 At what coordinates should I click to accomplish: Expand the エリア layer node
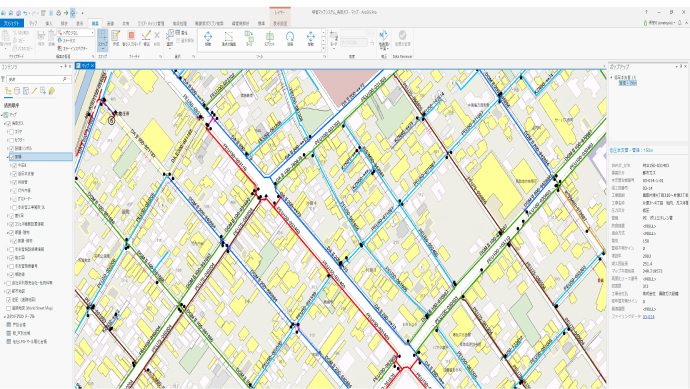tap(7, 132)
